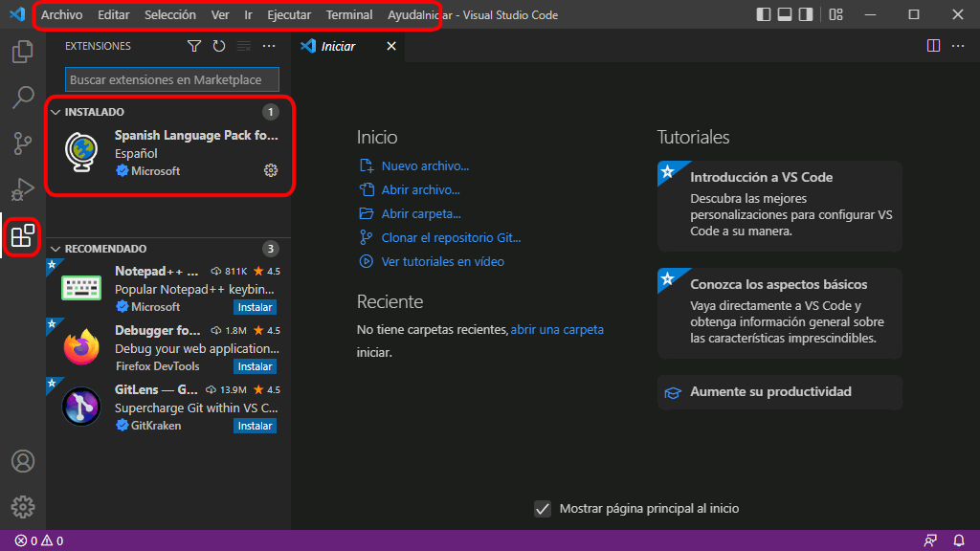
Task: Click Ver tutoriales en vídeo link
Action: tap(442, 262)
